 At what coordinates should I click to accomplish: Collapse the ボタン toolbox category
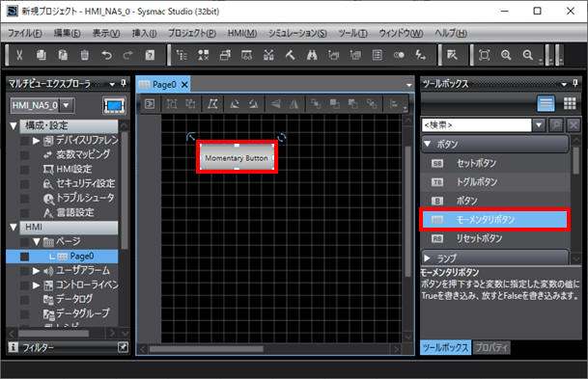point(427,144)
